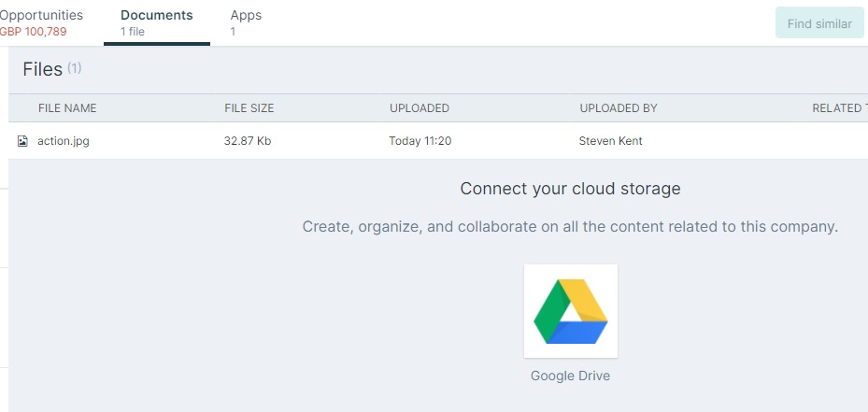Click the Find similar button

point(819,23)
